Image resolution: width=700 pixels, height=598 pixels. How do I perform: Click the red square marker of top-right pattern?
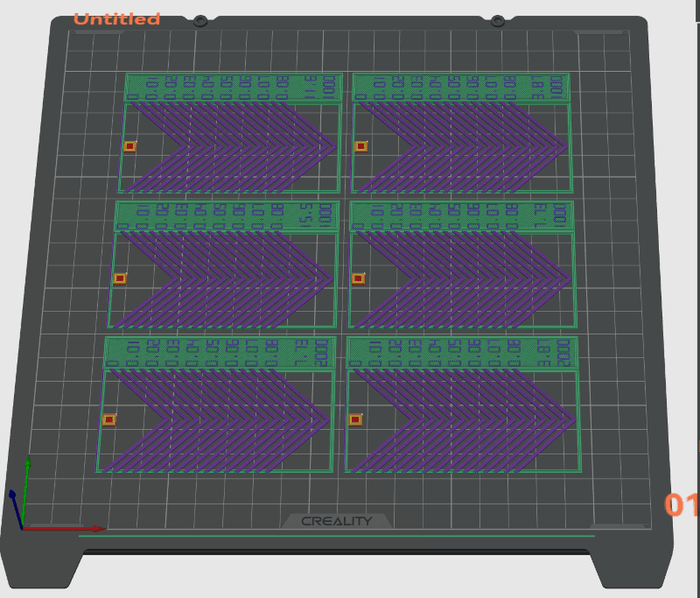tap(361, 146)
